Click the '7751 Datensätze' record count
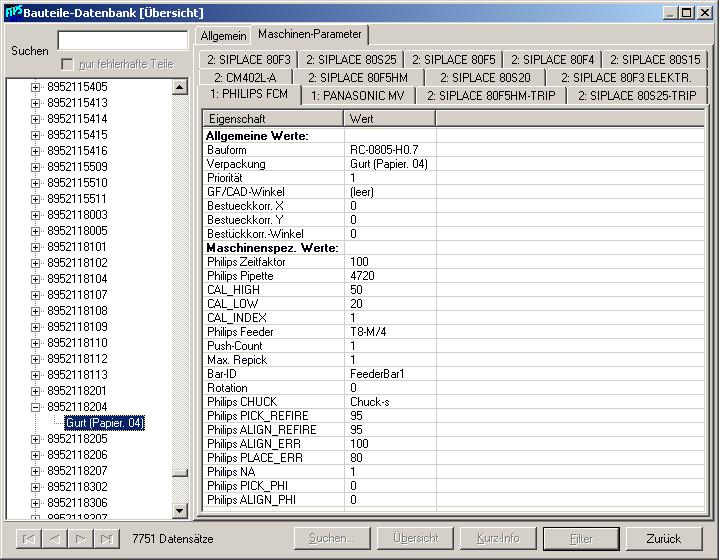Viewport: 719px width, 560px height. [173, 539]
